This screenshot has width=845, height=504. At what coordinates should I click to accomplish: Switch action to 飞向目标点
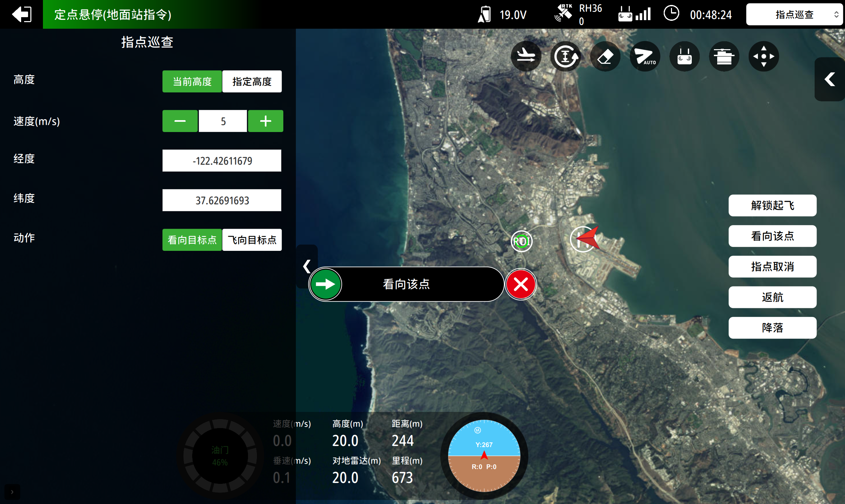252,240
